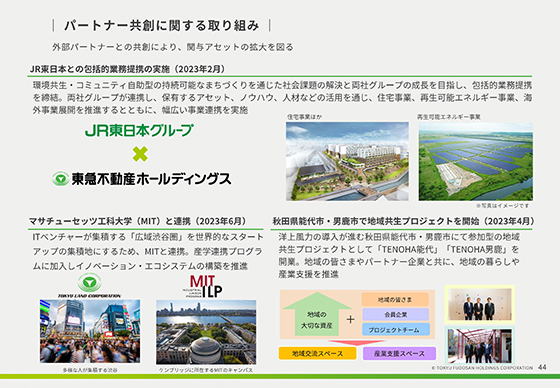Open the Shibuya crossing crowd photo
560x388 pixels.
(x=90, y=331)
